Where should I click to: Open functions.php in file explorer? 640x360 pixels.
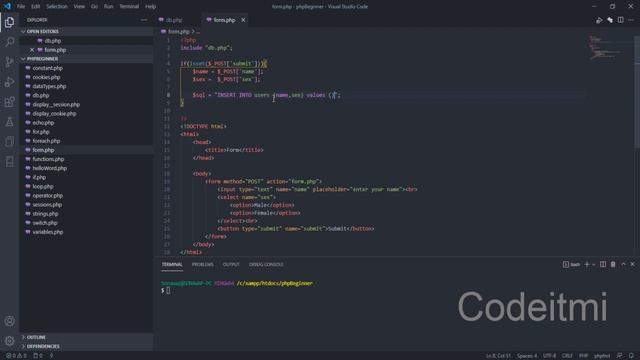pyautogui.click(x=48, y=159)
